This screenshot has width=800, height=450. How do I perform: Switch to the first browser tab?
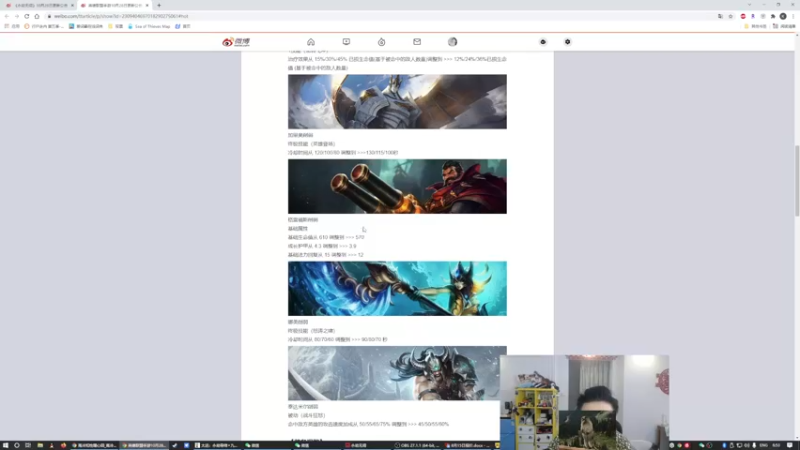coord(39,5)
